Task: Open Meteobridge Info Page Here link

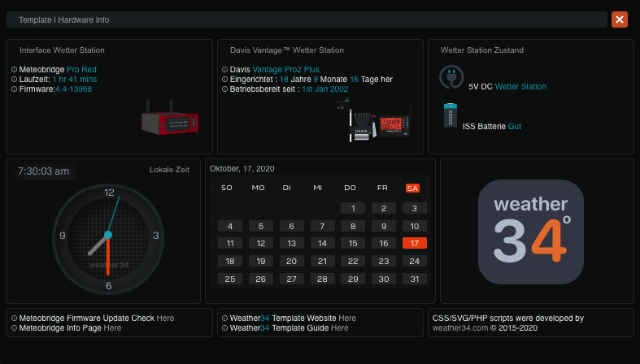Action: pyautogui.click(x=112, y=327)
